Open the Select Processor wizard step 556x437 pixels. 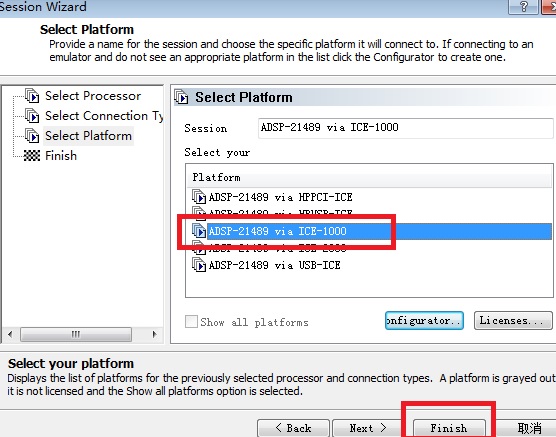[x=93, y=96]
